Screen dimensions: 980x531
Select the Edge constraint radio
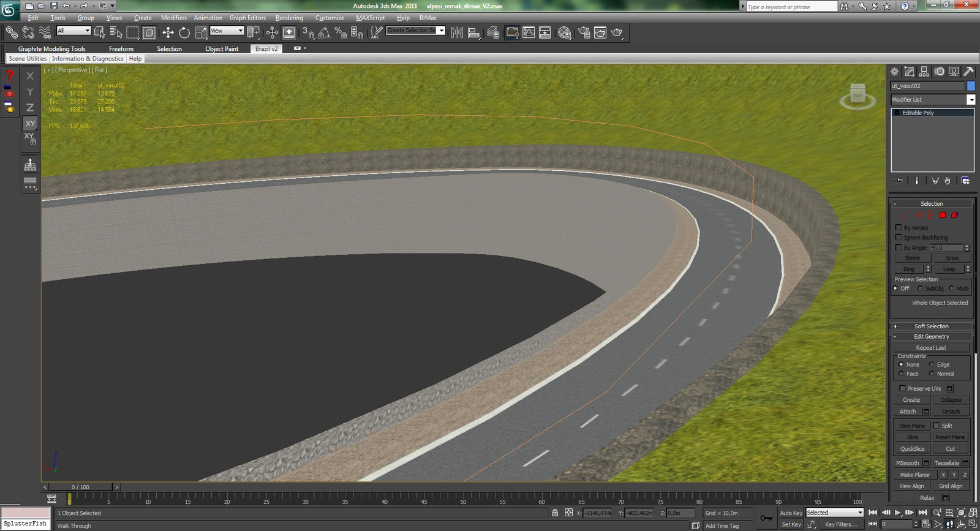932,364
